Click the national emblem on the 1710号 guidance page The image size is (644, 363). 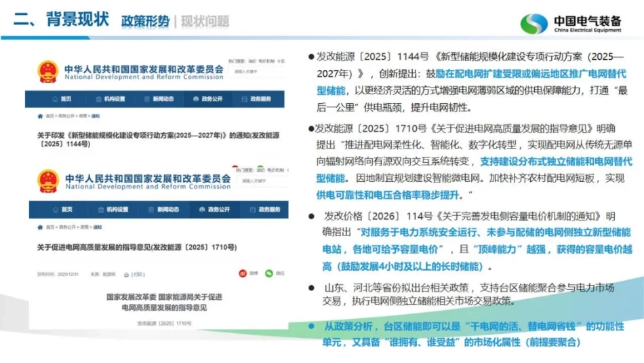pyautogui.click(x=47, y=181)
